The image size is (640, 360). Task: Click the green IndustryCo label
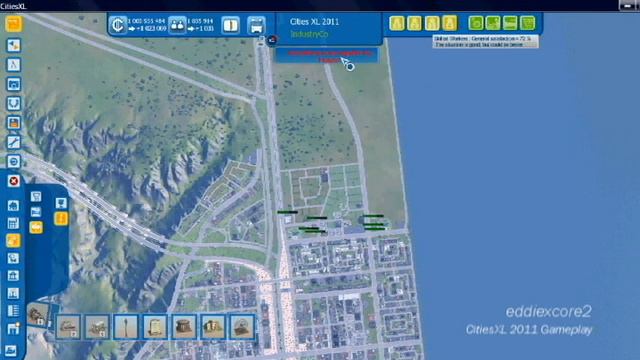pos(309,35)
